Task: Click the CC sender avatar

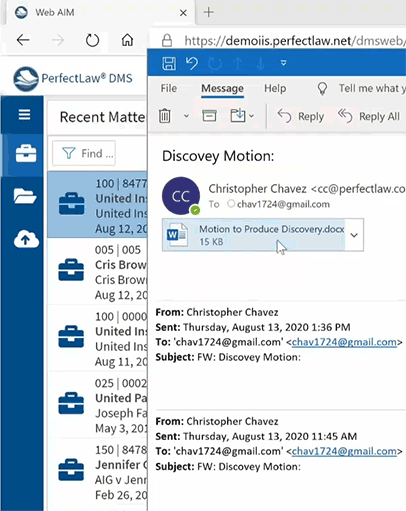Action: tap(181, 196)
